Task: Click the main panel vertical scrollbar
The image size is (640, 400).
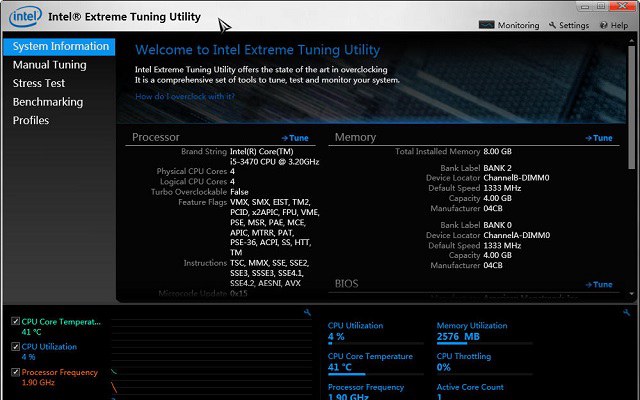Action: tap(631, 106)
